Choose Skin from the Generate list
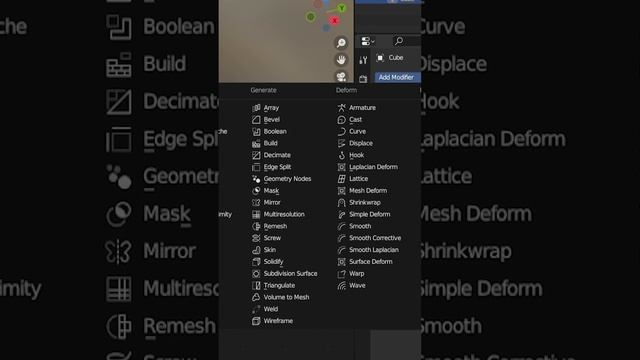This screenshot has height=360, width=640. pos(269,250)
